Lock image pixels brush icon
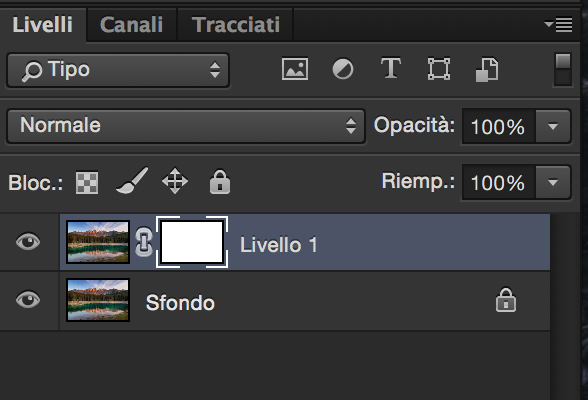Screen dimensions: 588x400 click(132, 181)
